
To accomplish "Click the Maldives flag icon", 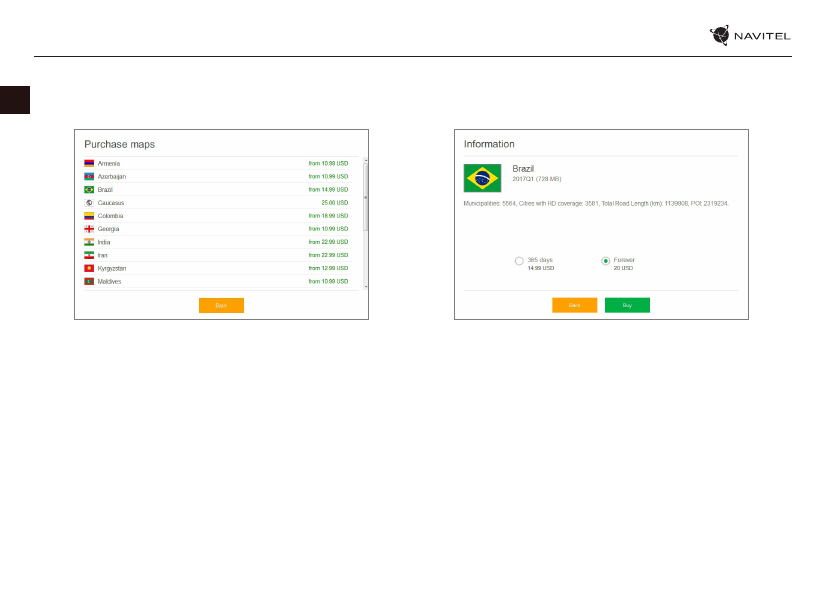I will tap(89, 282).
